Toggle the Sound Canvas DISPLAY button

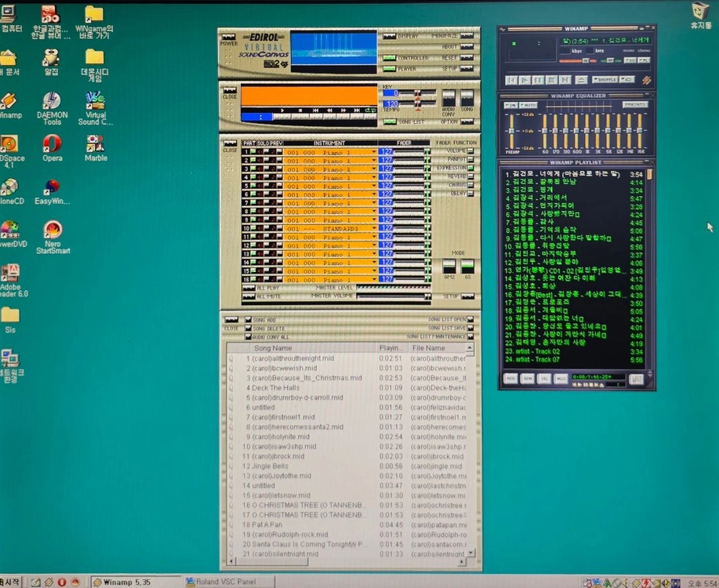coord(390,36)
